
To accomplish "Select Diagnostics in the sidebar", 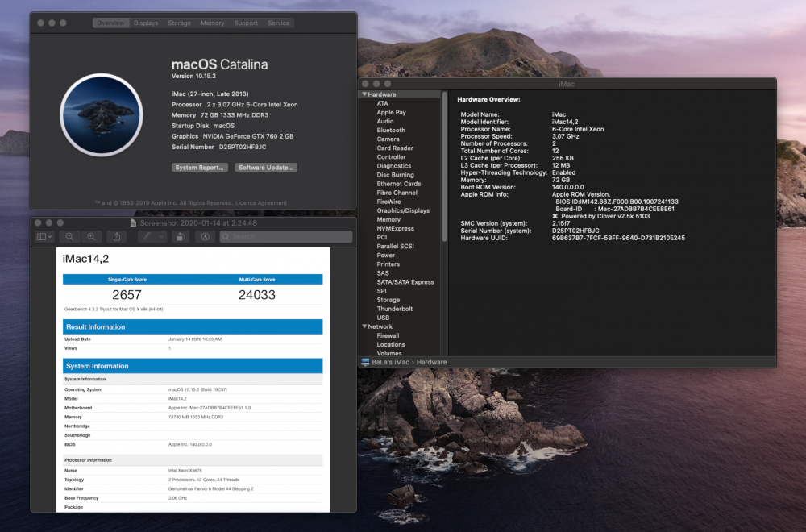I will [x=394, y=166].
